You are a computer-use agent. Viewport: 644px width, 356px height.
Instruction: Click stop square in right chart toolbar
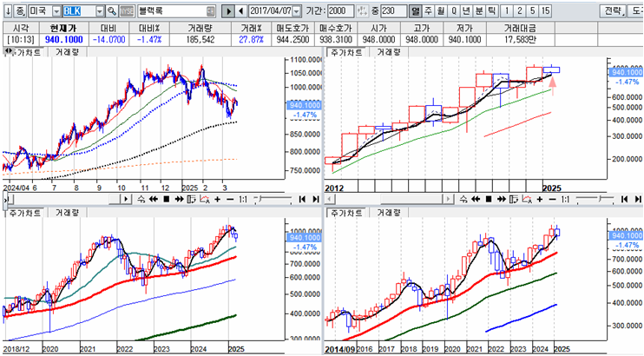coord(489,200)
